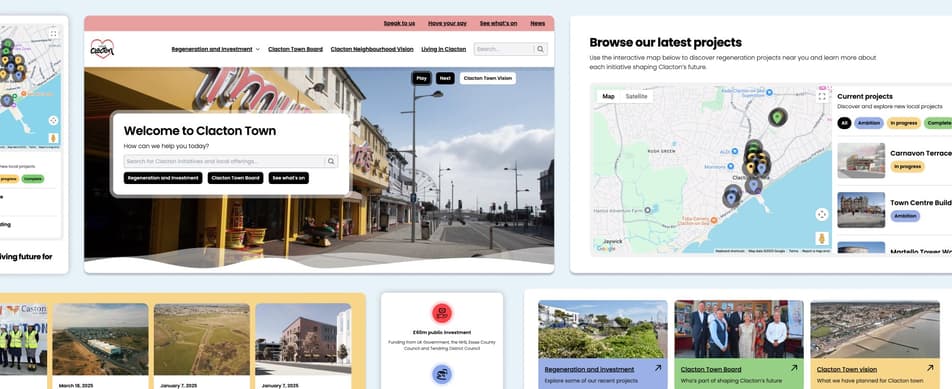Select the In progress filter chip
This screenshot has width=952, height=389.
coord(903,123)
